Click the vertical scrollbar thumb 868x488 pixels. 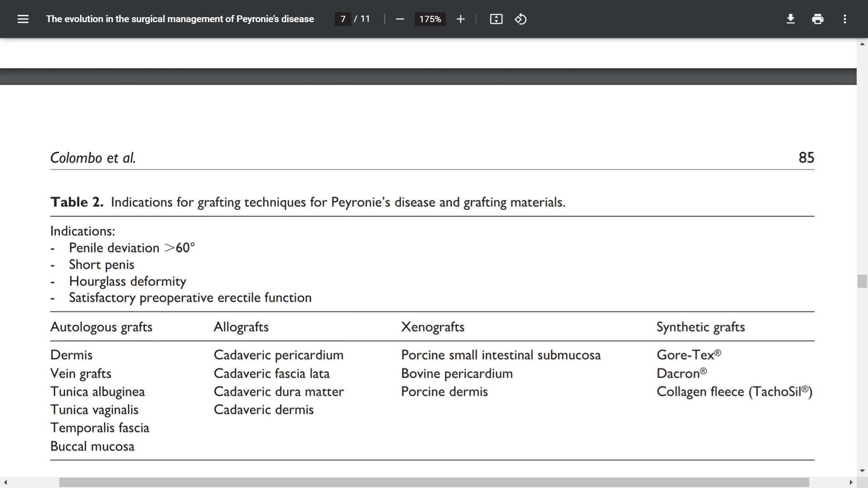[x=862, y=281]
